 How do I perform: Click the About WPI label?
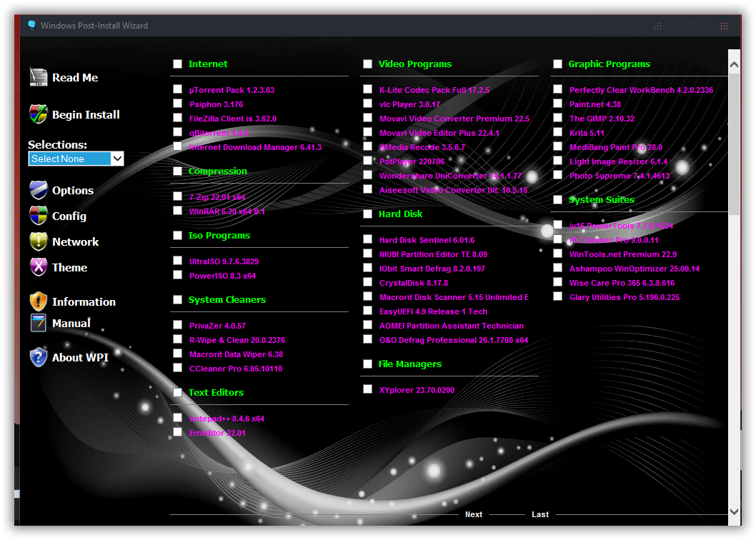pos(80,357)
